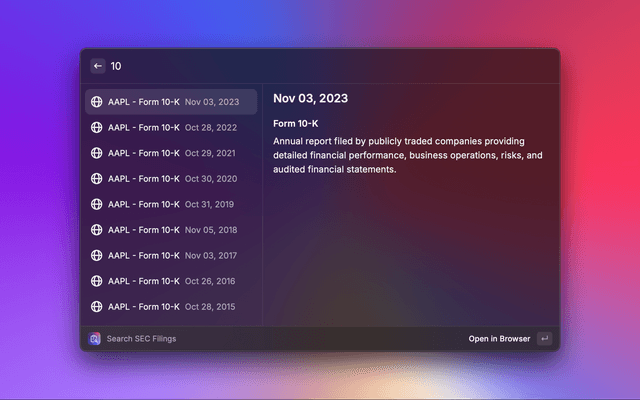Click globe icon for Oct 30, 2020 filing
The image size is (640, 400).
pyautogui.click(x=96, y=178)
